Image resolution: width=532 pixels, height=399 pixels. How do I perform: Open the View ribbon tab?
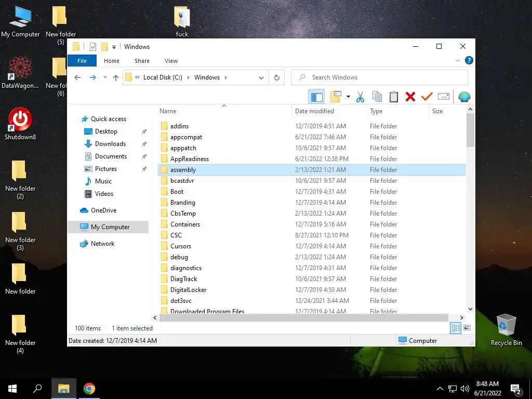coord(171,61)
